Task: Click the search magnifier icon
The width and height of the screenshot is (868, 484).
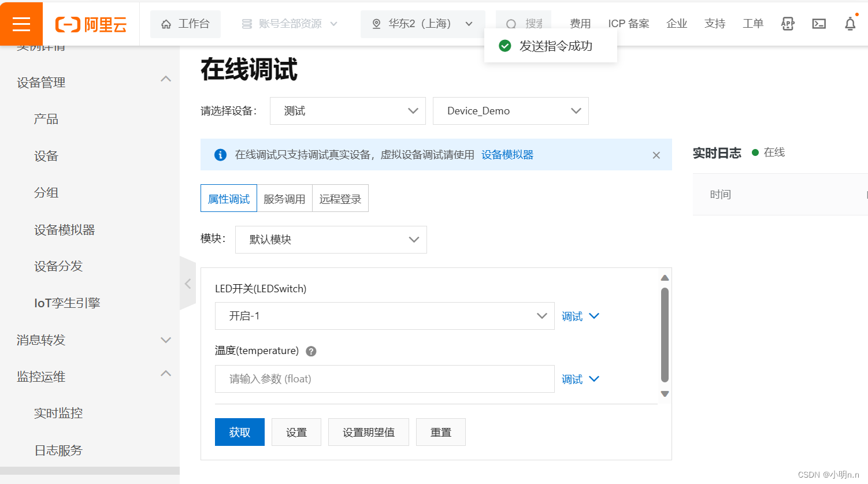Action: [511, 24]
